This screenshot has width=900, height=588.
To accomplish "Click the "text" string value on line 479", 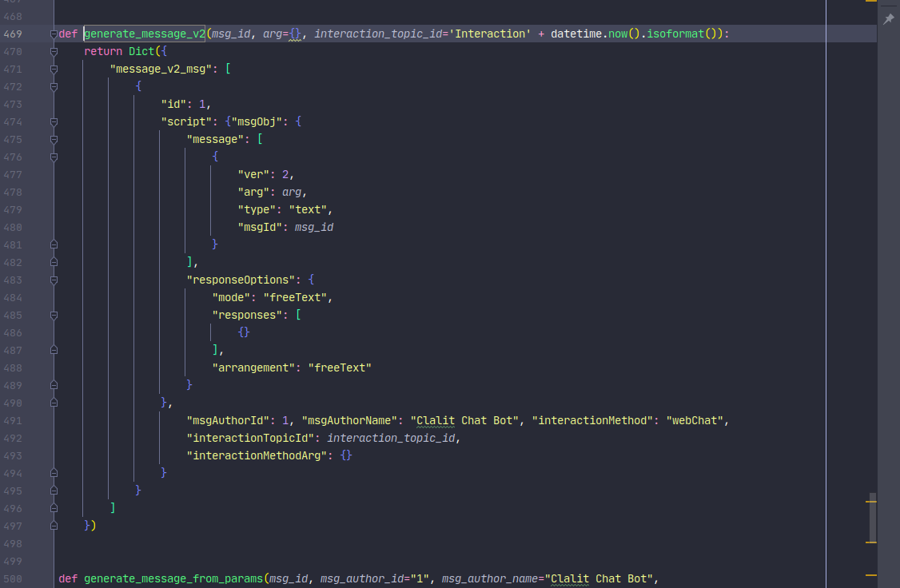I will pyautogui.click(x=308, y=210).
